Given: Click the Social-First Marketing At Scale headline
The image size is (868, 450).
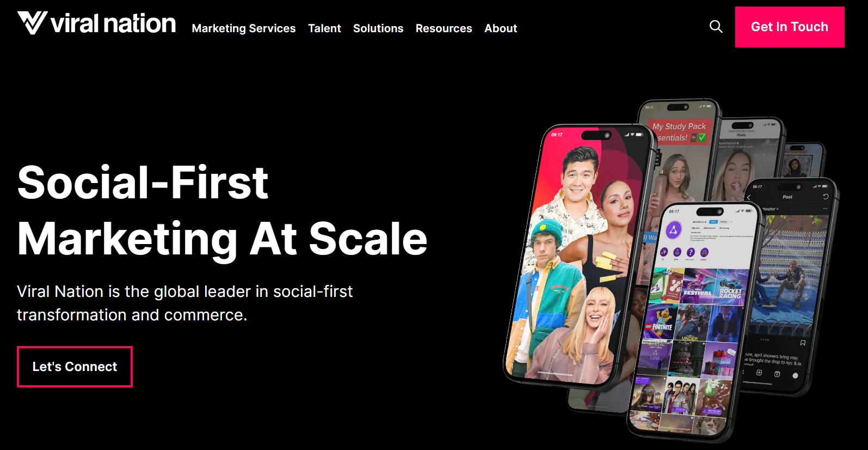Looking at the screenshot, I should point(222,210).
